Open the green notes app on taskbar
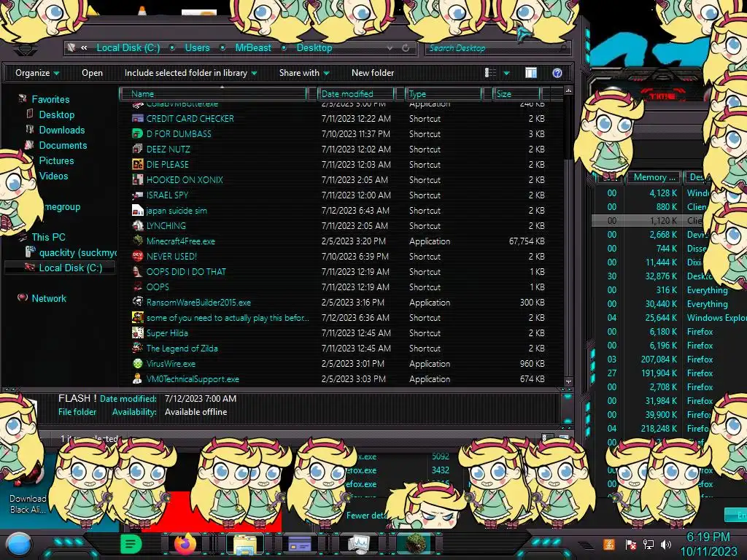This screenshot has height=560, width=747. pos(131,543)
